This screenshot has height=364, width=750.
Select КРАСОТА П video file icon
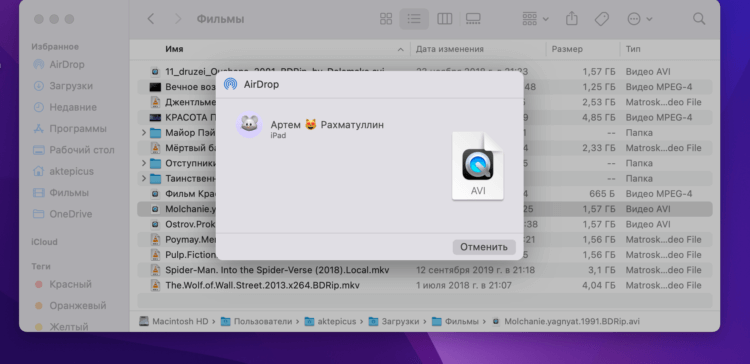click(155, 118)
